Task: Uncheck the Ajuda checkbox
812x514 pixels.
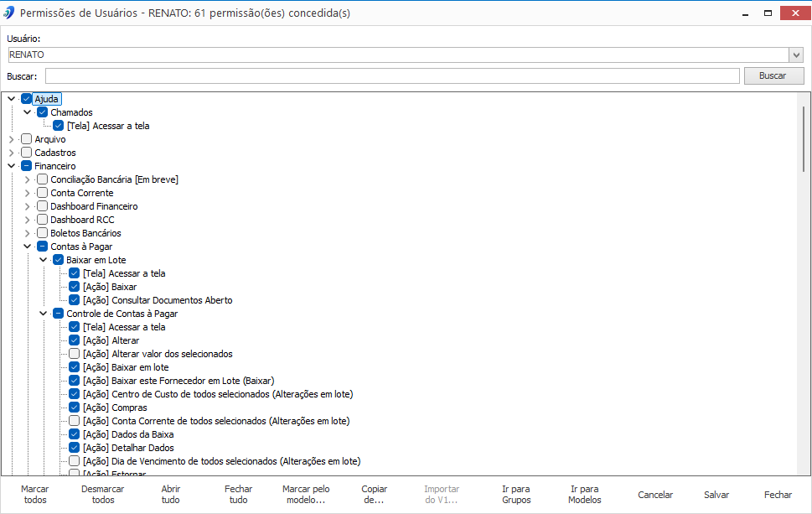Action: [x=27, y=99]
